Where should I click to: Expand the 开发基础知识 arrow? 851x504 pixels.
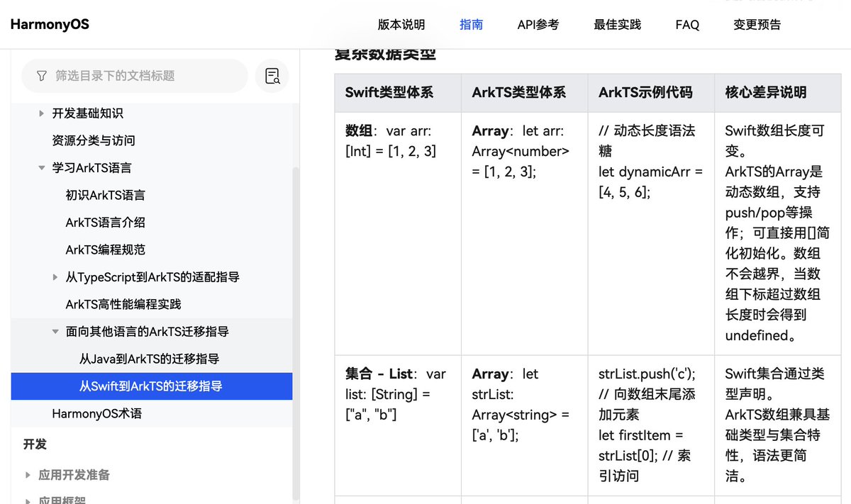coord(41,113)
